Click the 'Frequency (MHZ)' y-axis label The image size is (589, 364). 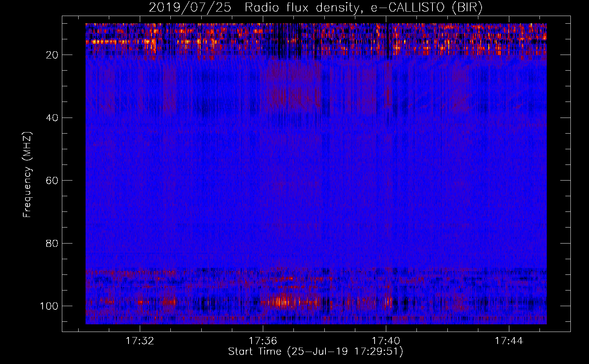coord(27,175)
